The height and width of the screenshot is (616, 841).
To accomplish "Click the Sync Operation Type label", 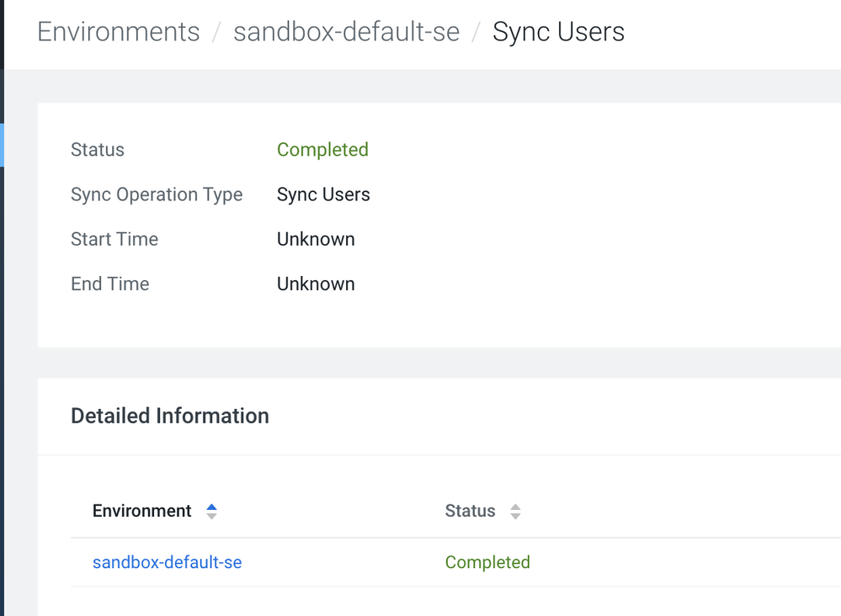I will (x=157, y=194).
